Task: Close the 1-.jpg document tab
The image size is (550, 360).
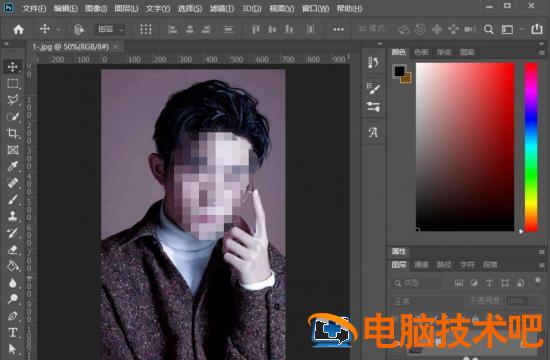Action: click(x=116, y=46)
